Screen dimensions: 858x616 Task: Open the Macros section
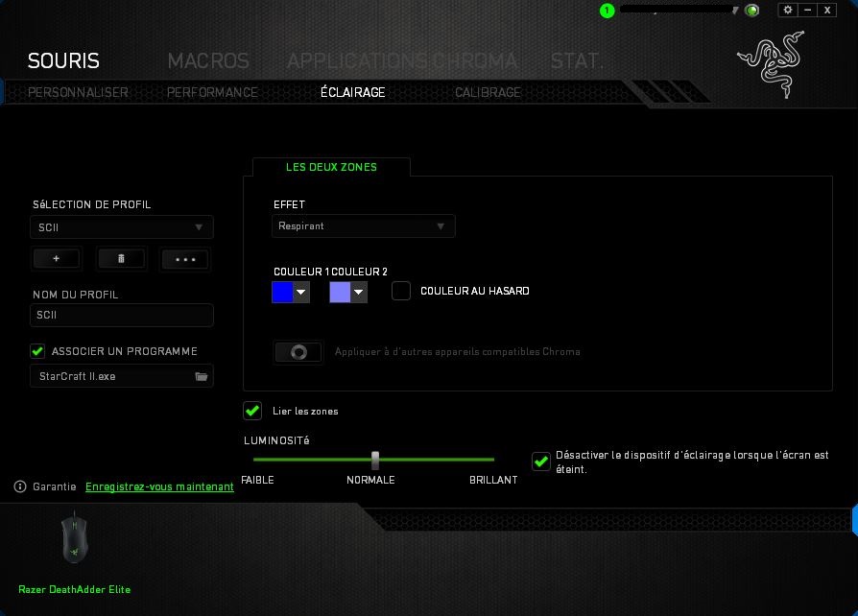coord(207,60)
